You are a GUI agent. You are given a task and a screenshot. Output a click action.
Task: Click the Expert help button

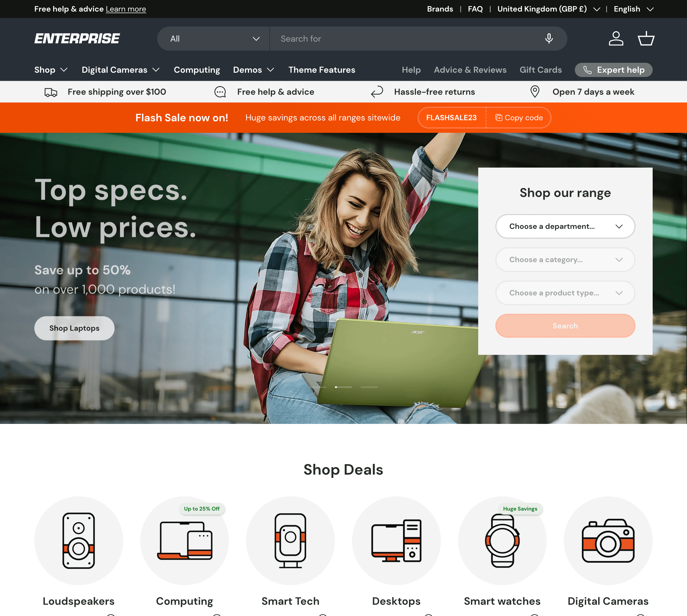tap(613, 70)
